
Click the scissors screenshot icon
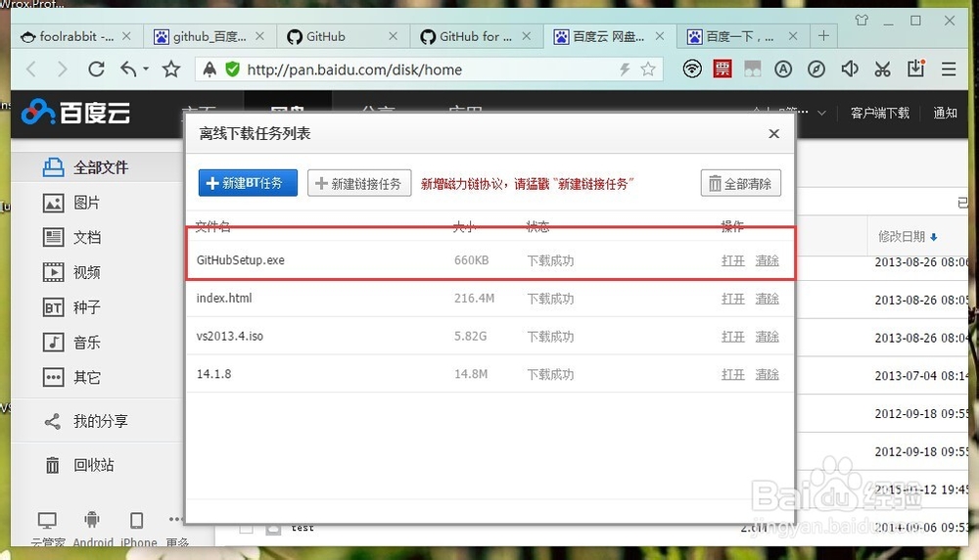(x=882, y=69)
